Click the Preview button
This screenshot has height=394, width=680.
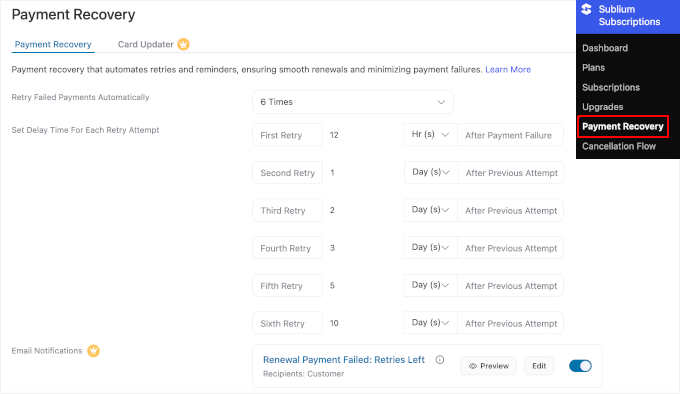[488, 366]
